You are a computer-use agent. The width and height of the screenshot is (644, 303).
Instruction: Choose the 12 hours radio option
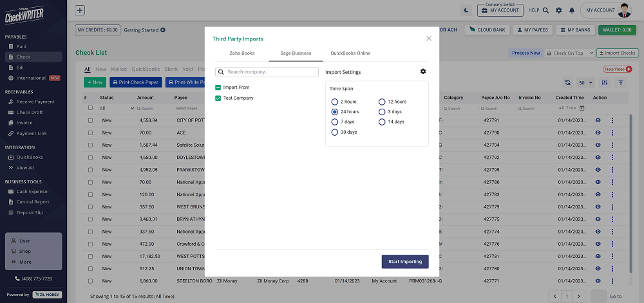click(382, 102)
